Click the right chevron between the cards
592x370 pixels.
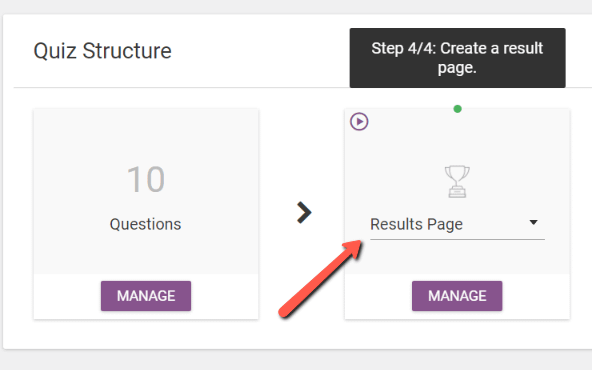coord(304,213)
